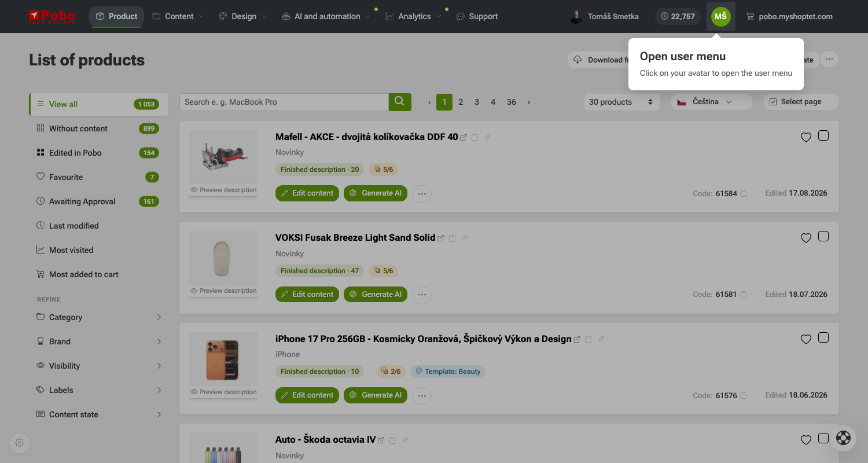The width and height of the screenshot is (868, 463).
Task: Tick the checkbox for VOKSI Fusak product
Action: [823, 236]
